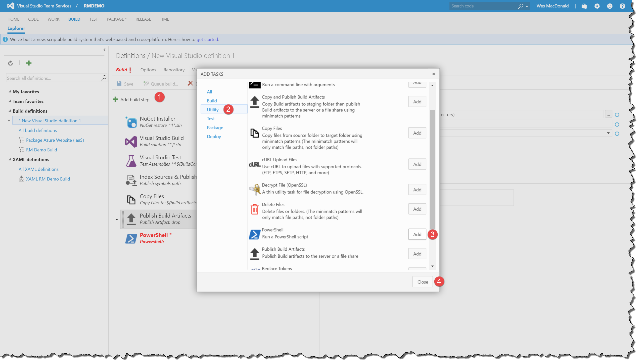The height and width of the screenshot is (364, 640).
Task: Switch to the Deploy task category
Action: pos(214,136)
